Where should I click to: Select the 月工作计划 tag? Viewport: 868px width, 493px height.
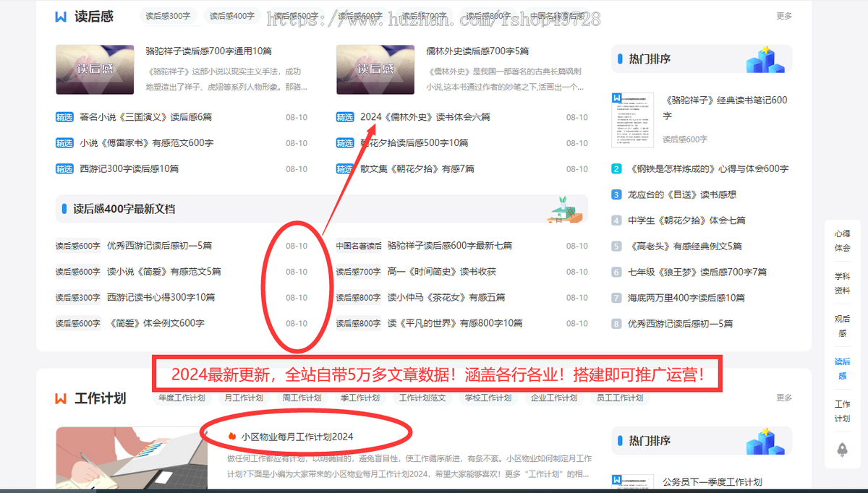pyautogui.click(x=244, y=398)
